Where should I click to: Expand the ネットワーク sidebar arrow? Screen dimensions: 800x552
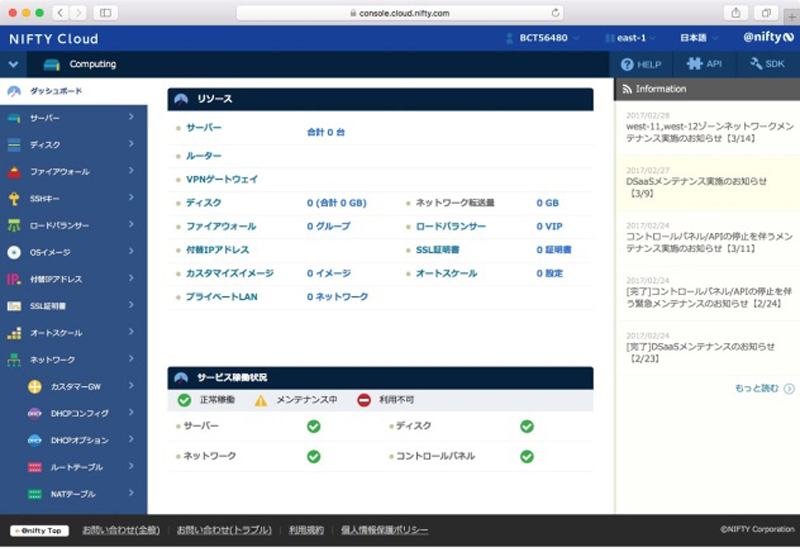point(131,359)
